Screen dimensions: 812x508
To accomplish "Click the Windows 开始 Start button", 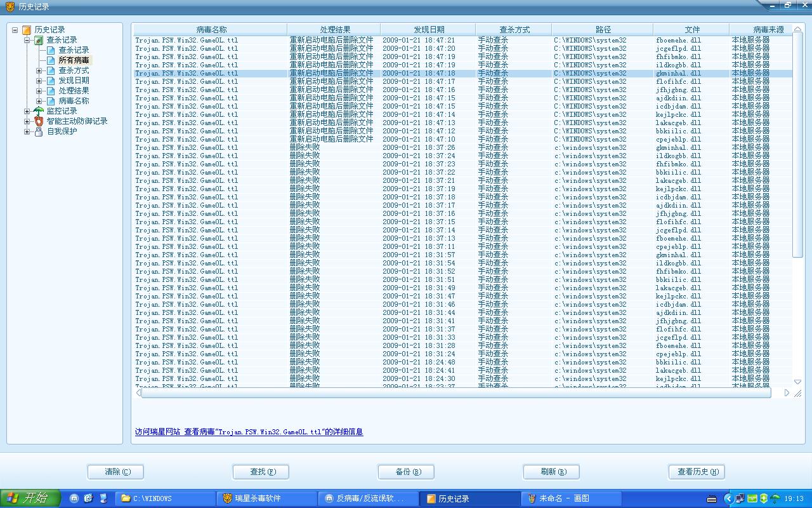I will (x=30, y=498).
